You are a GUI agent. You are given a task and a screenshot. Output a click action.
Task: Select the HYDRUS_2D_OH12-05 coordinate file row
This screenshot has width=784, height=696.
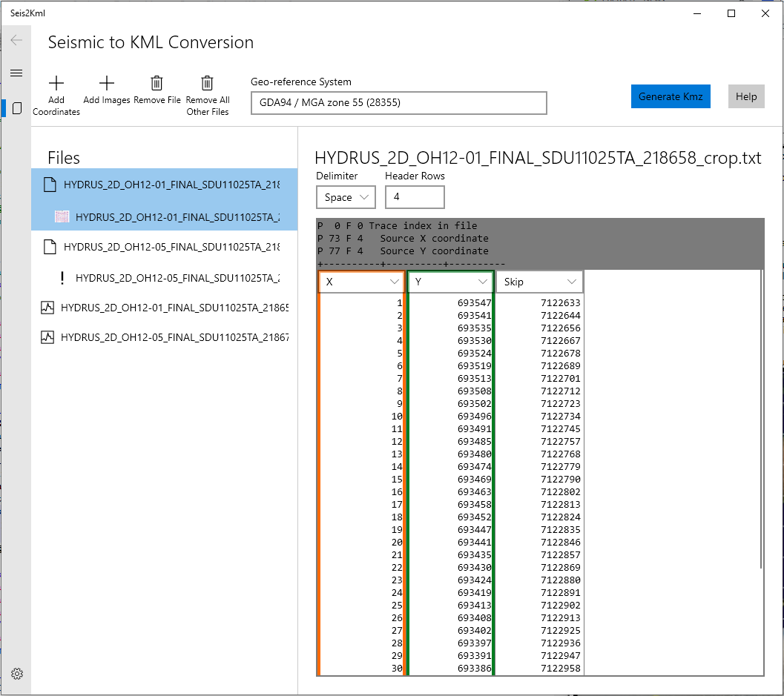coord(165,247)
